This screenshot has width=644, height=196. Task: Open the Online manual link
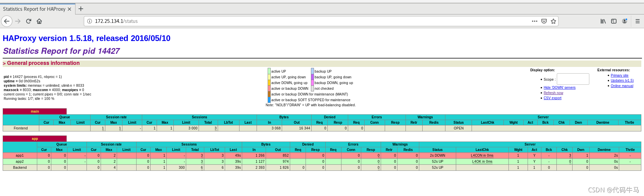622,86
